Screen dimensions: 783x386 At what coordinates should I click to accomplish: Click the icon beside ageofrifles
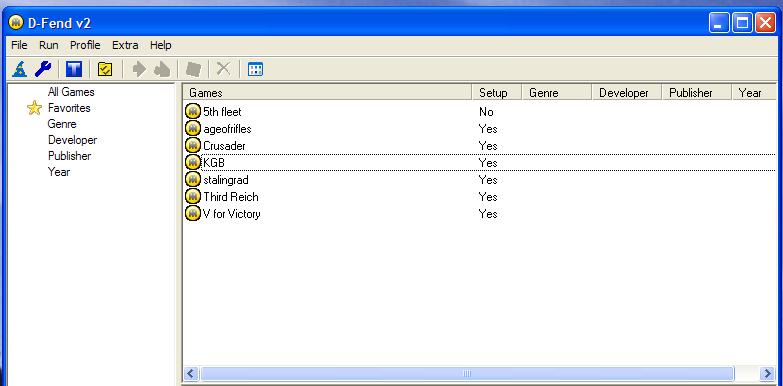(193, 129)
